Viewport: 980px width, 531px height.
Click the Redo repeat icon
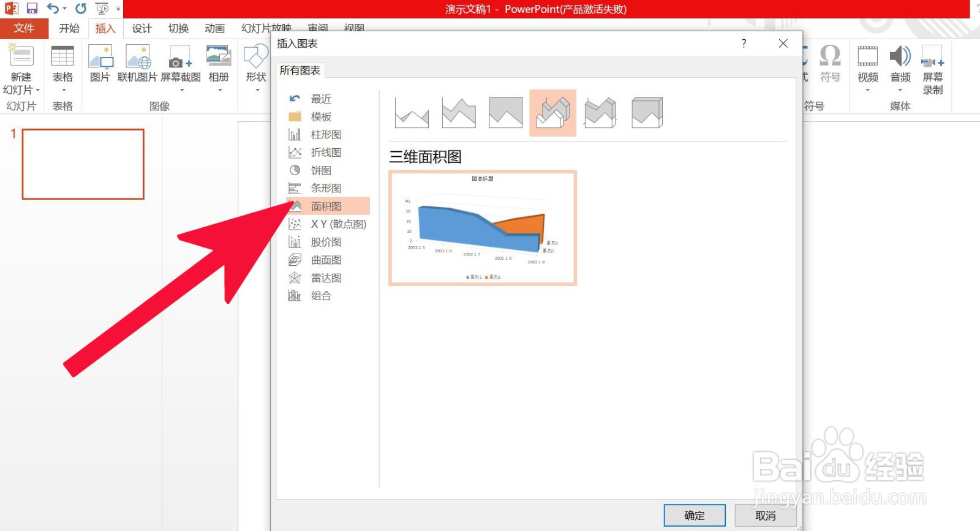click(81, 9)
